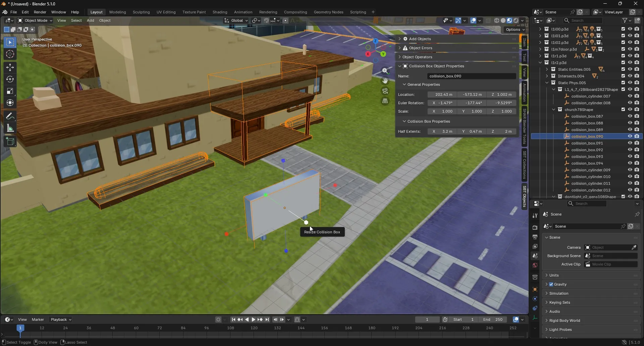Collapse the church78Shape tree node
This screenshot has height=346, width=644.
click(554, 110)
